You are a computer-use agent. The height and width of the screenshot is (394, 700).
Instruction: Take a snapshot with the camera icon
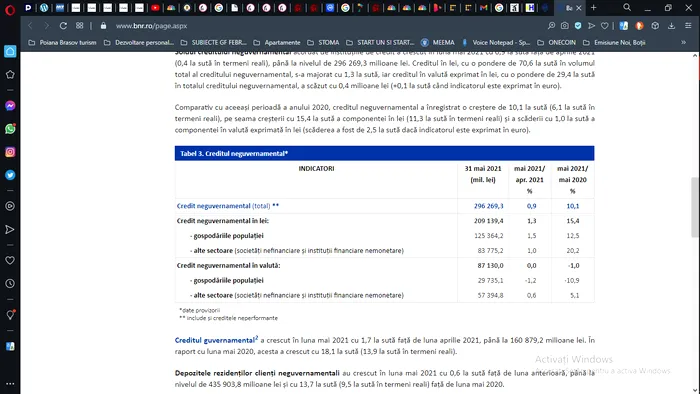click(x=565, y=26)
